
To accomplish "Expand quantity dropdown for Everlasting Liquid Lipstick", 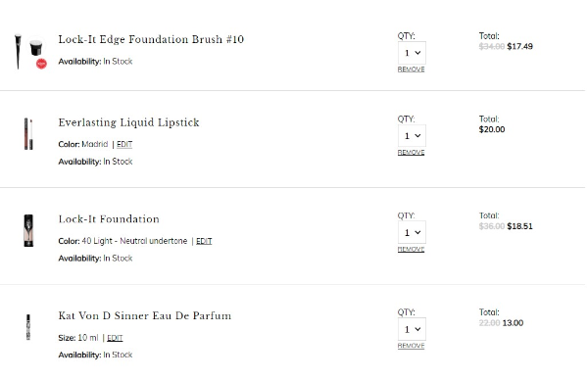I will point(412,136).
